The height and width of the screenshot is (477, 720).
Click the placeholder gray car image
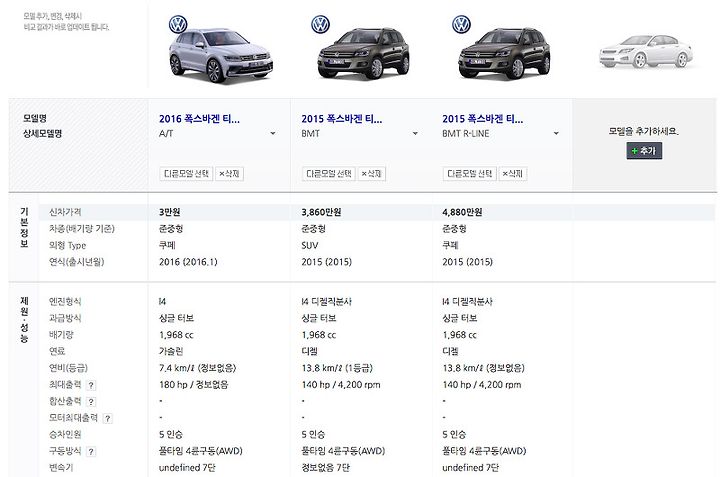[646, 52]
